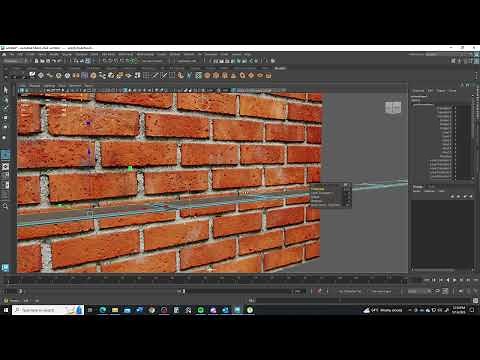Toggle Snap to points icon

point(116,61)
